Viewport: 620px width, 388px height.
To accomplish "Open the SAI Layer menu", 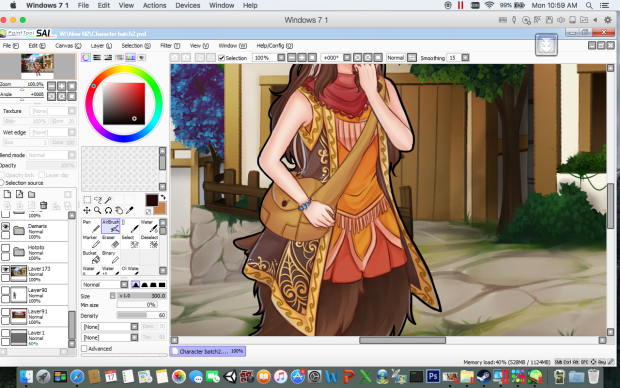I will click(101, 45).
